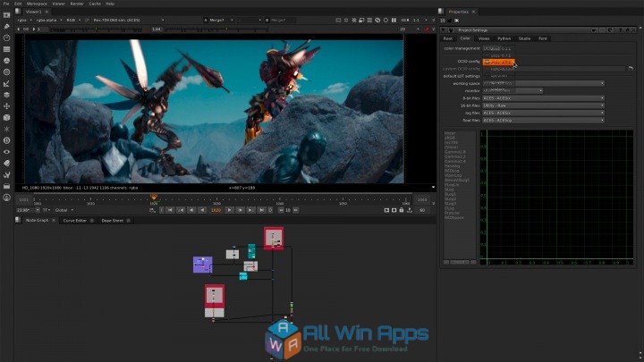The height and width of the screenshot is (362, 644).
Task: Open the 2D viewer mode dropdown
Action: point(409,29)
